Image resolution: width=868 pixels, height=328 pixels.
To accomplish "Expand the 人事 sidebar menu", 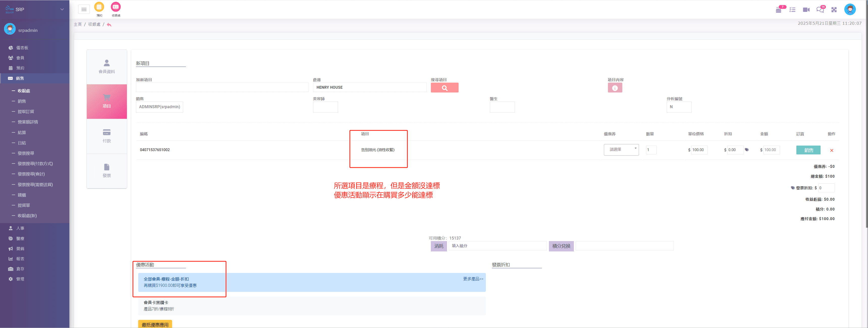I will pyautogui.click(x=20, y=228).
